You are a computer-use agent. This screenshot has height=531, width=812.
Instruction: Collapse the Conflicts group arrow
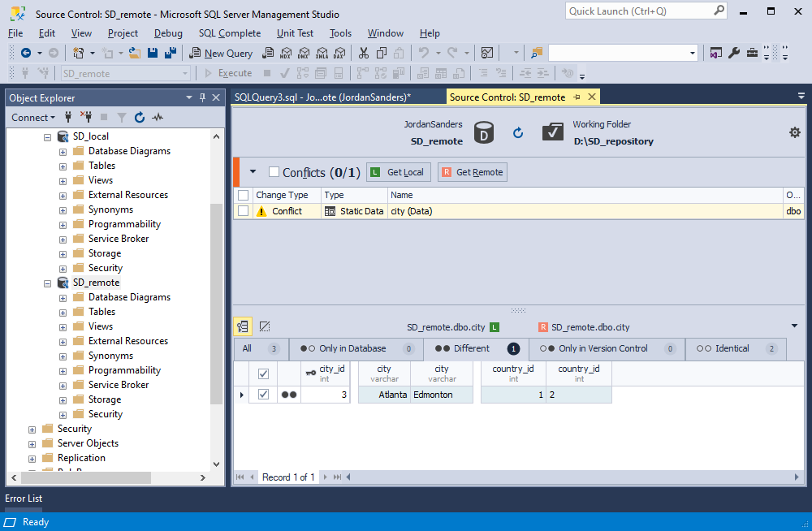(x=253, y=171)
